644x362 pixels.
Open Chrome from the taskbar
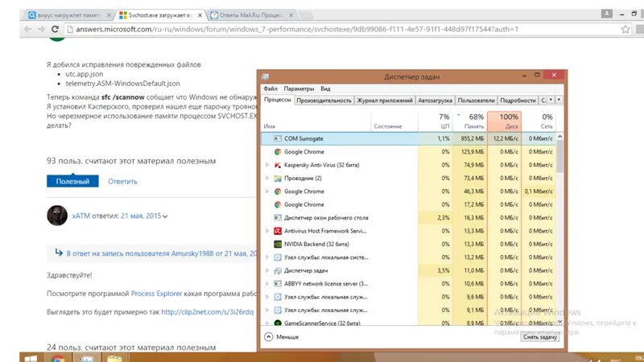tap(58, 358)
